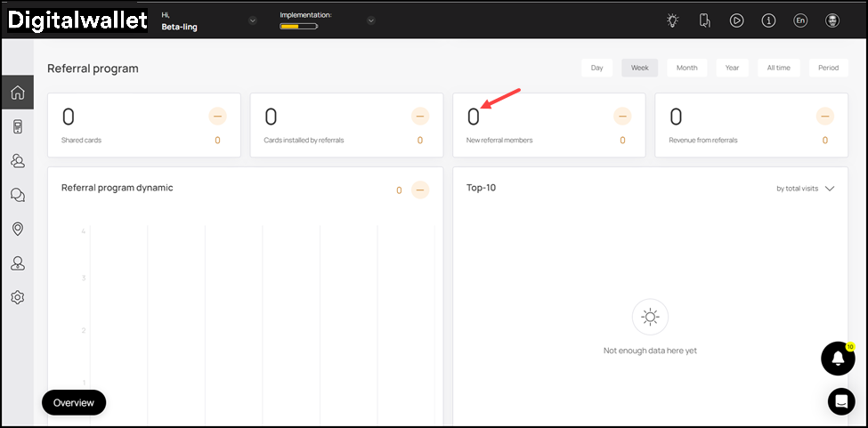Switch to the All time filter

click(779, 68)
